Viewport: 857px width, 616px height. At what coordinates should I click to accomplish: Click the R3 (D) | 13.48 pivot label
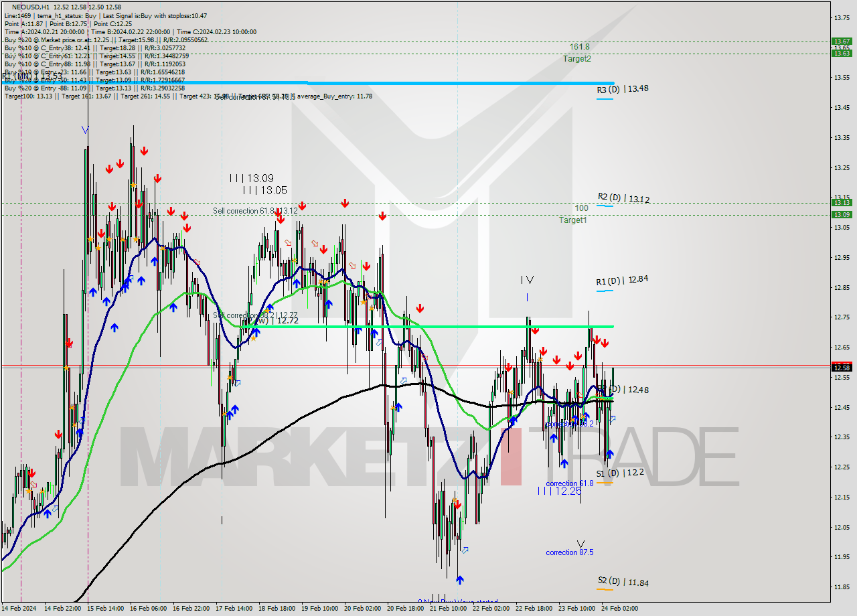tap(623, 88)
